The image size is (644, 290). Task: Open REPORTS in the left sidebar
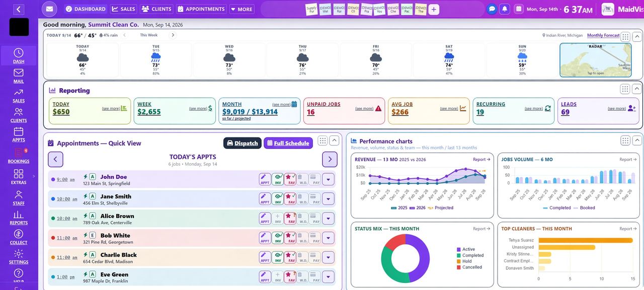point(19,217)
